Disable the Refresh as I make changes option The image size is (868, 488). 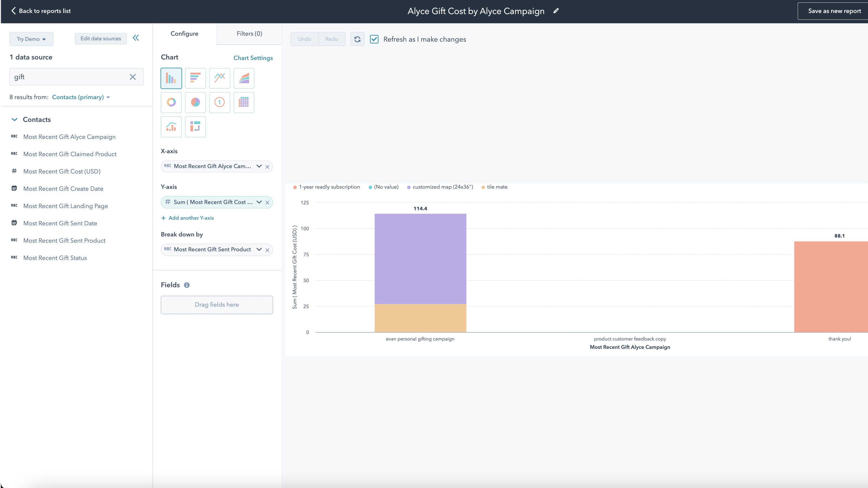click(374, 39)
